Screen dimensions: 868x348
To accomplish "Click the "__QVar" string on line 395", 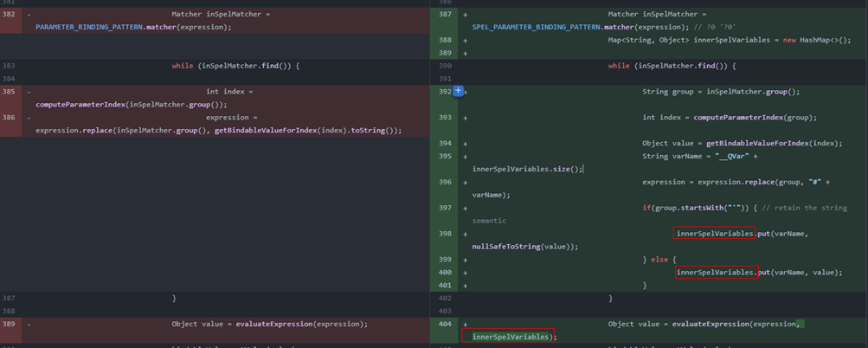I will point(733,156).
